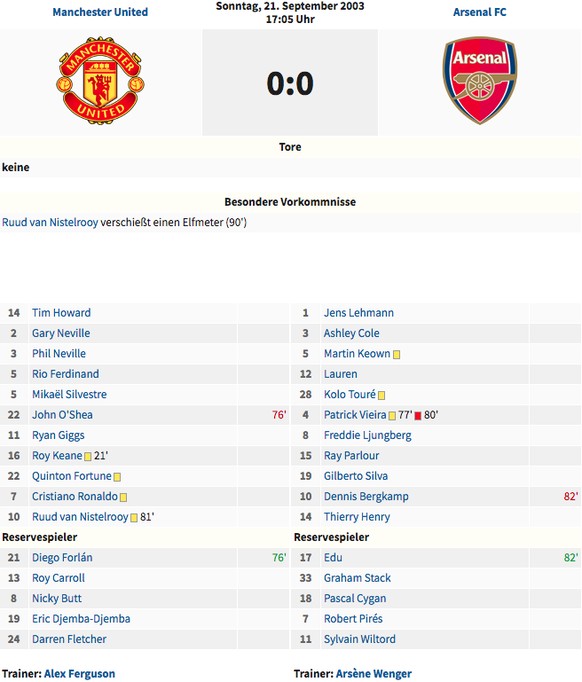This screenshot has height=682, width=582.
Task: Open trainer Alex Ferguson's profile
Action: pyautogui.click(x=80, y=674)
